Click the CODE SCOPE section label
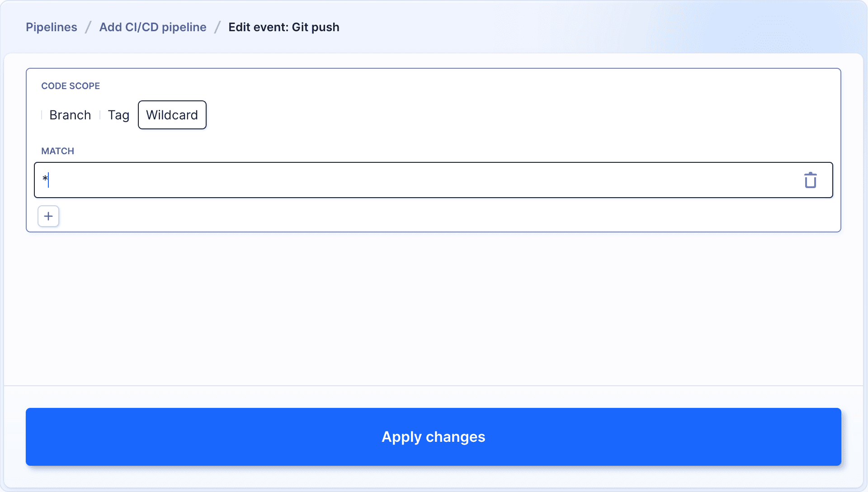Viewport: 868px width, 492px height. [71, 86]
